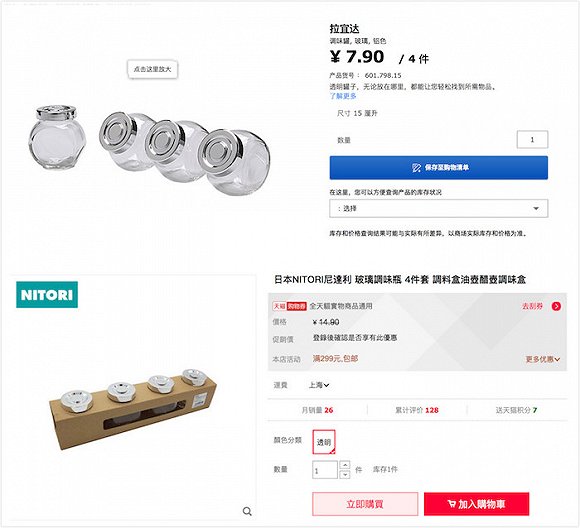Open the 累计评价 128 reviews tab
This screenshot has width=580, height=528.
click(417, 410)
